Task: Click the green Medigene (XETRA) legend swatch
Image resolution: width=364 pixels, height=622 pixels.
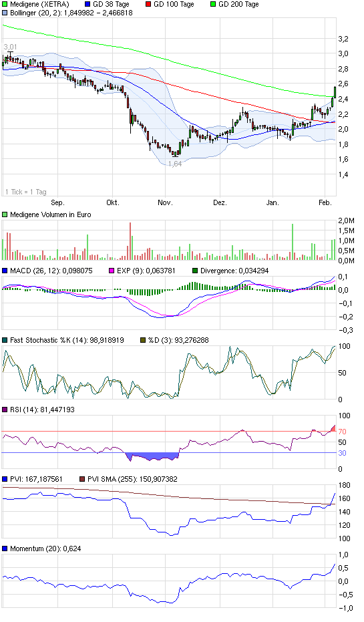Action: (x=5, y=5)
